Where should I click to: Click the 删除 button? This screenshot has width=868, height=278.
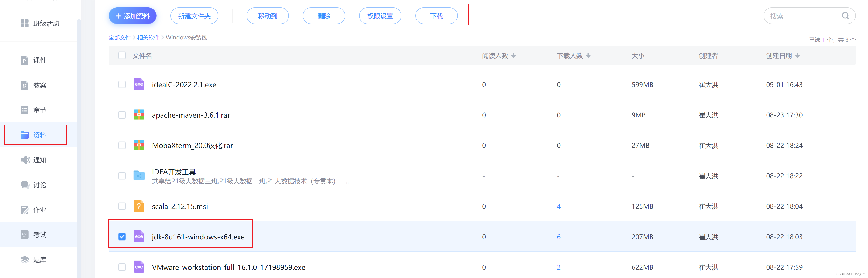pyautogui.click(x=324, y=16)
